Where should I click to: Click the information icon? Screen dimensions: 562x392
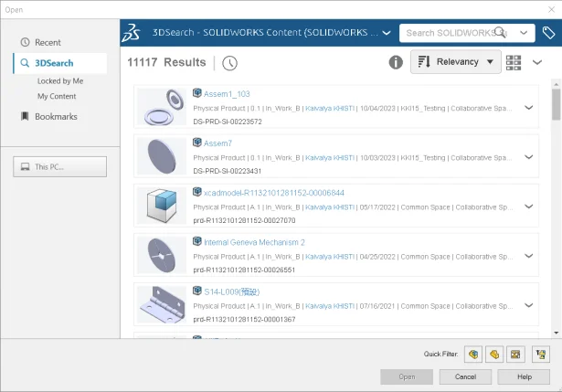pyautogui.click(x=396, y=62)
